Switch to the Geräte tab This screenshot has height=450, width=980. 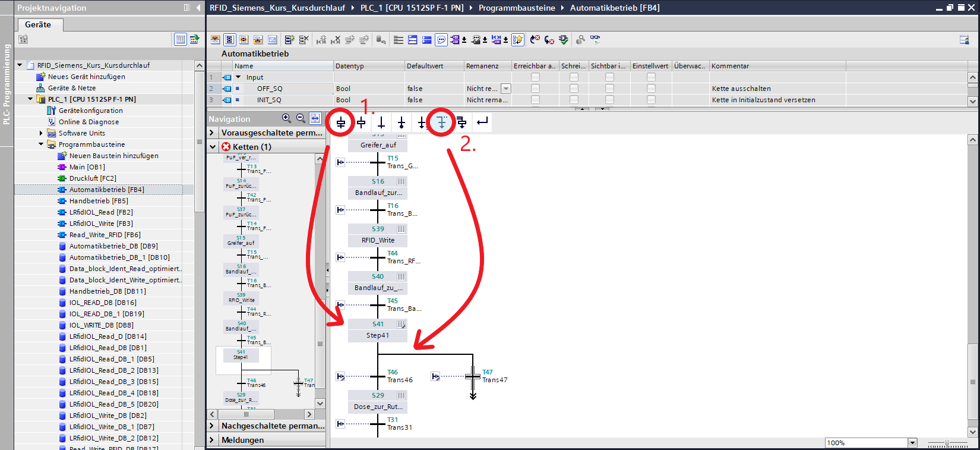[x=38, y=24]
